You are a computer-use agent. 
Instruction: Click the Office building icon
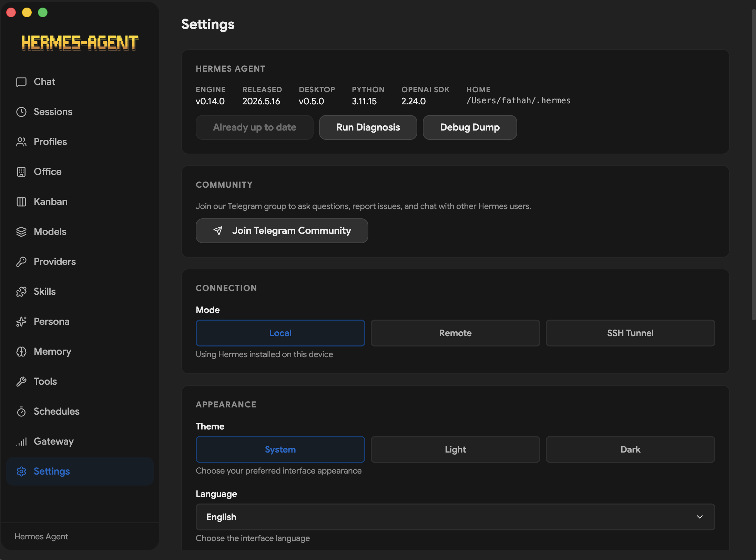pos(21,172)
